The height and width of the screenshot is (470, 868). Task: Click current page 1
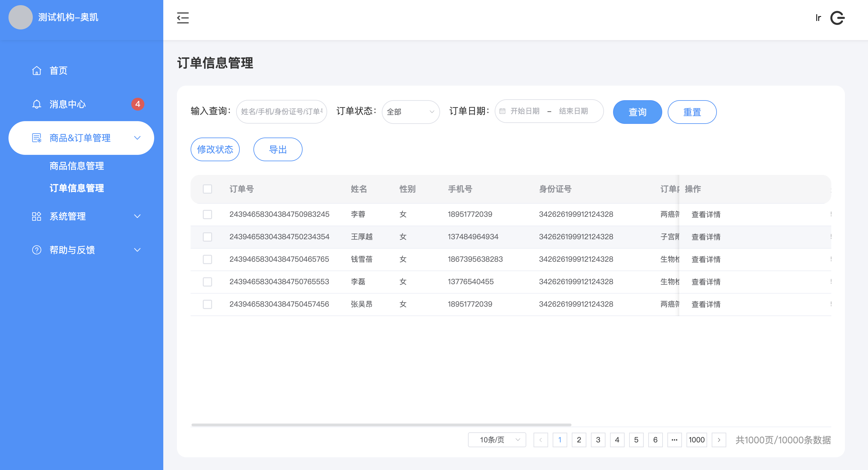tap(560, 440)
